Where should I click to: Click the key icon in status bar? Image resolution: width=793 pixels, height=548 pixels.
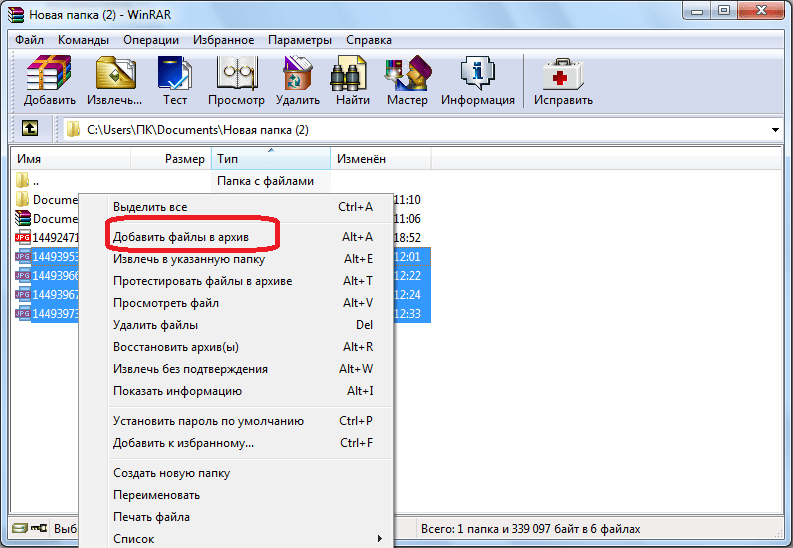click(x=39, y=528)
